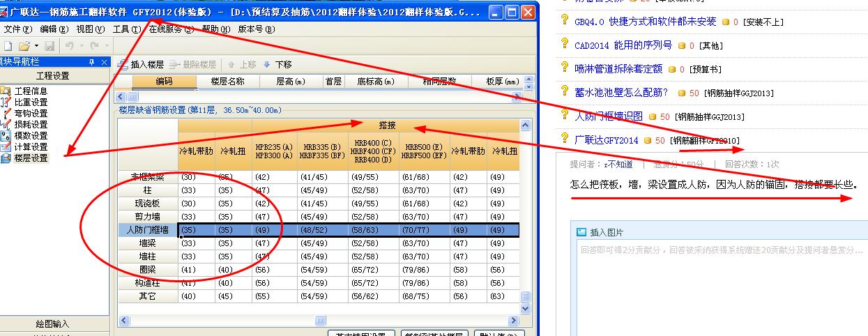Click the 弯钩设置 icon in navigation
The height and width of the screenshot is (336, 868).
(6, 114)
